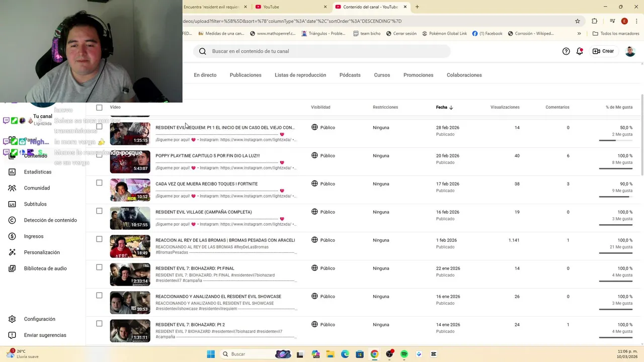Select Resident Evil 7 Pt Final checkbox
This screenshot has height=362, width=644.
(x=99, y=267)
